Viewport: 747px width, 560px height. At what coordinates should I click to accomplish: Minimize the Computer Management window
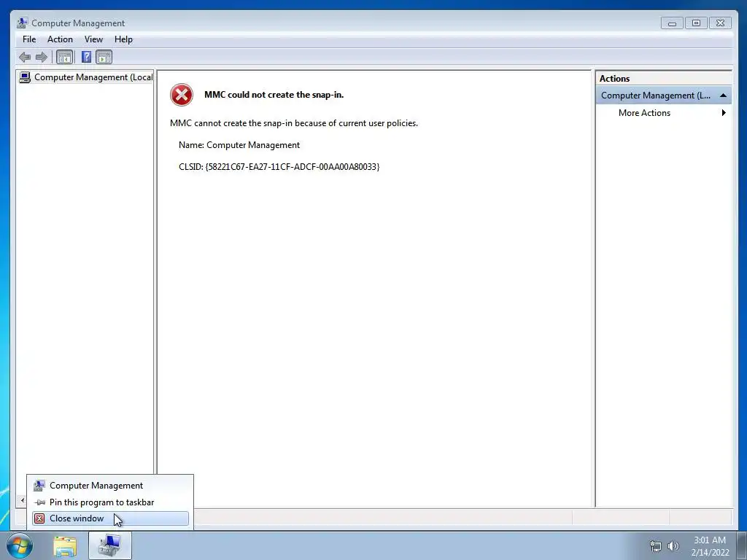[672, 23]
